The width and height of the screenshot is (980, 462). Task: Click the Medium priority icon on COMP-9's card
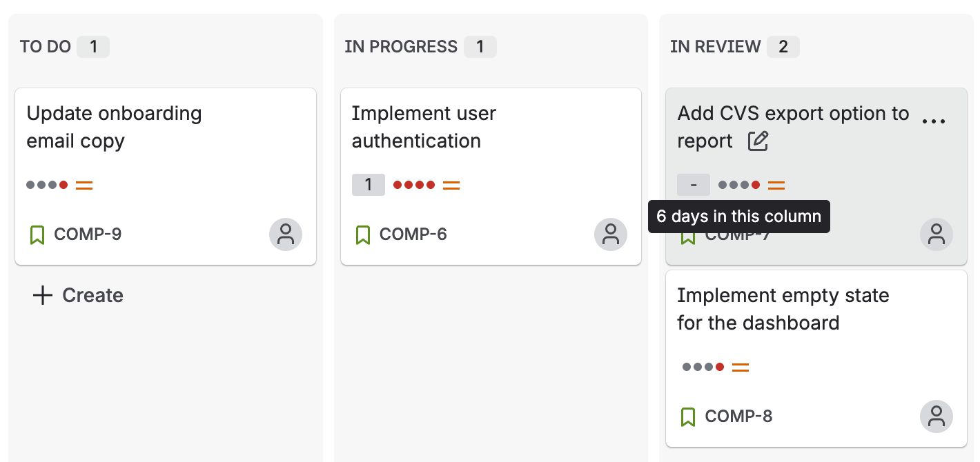(x=82, y=184)
